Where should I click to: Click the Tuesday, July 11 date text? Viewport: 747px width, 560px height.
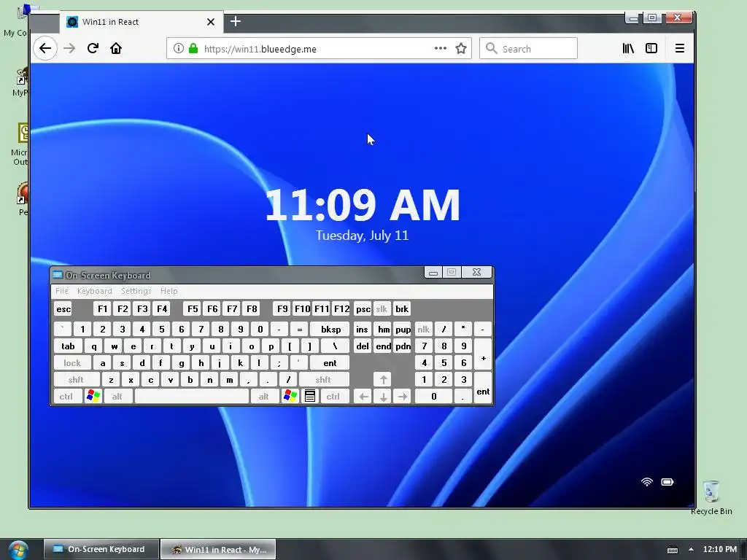pyautogui.click(x=362, y=236)
